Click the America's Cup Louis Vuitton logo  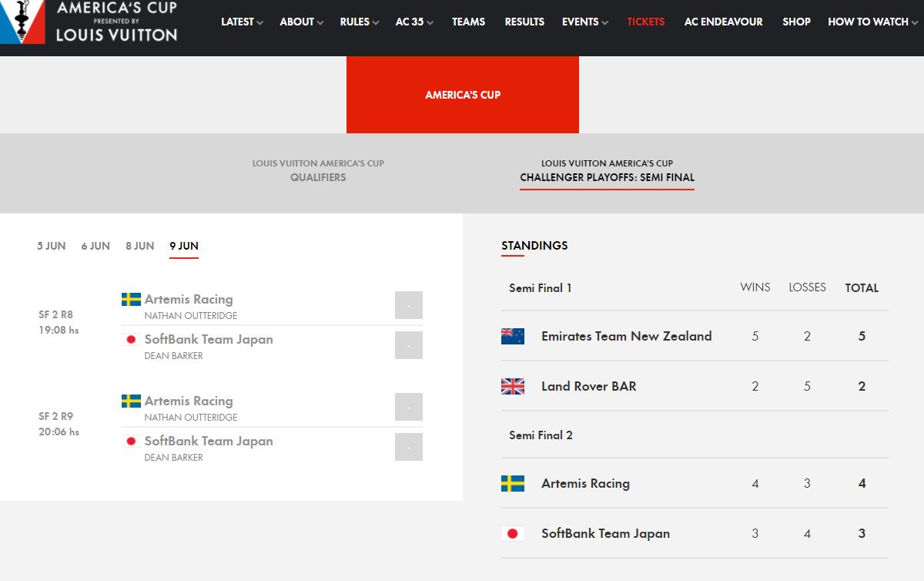click(89, 22)
